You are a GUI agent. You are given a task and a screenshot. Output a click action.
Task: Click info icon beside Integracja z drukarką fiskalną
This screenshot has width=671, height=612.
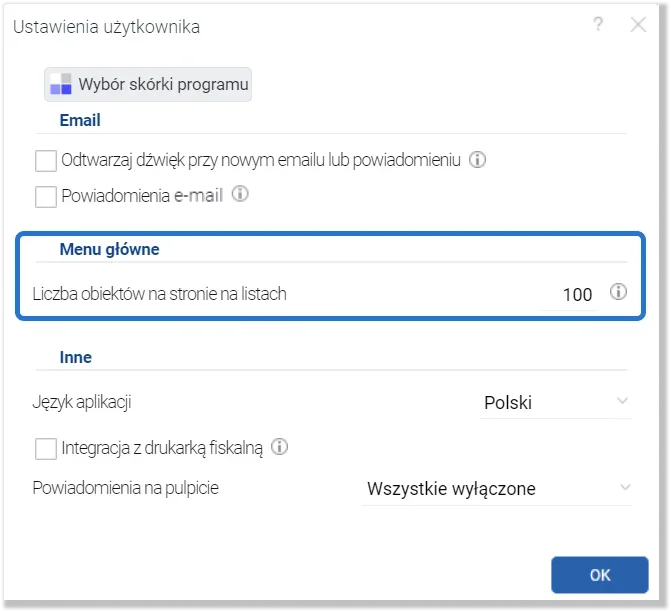[x=279, y=447]
